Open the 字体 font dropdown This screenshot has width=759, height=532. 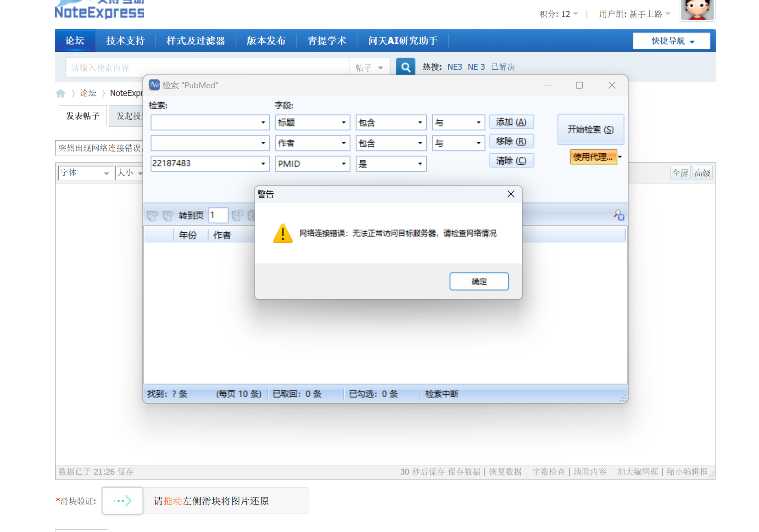(x=86, y=173)
